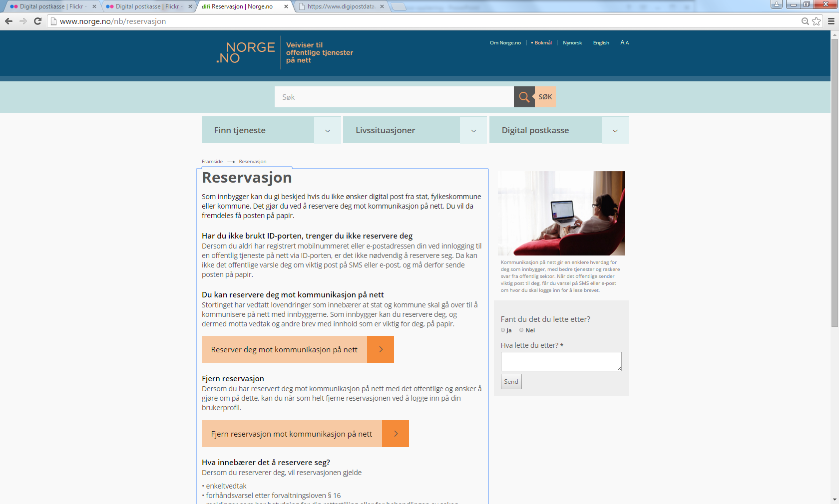The width and height of the screenshot is (839, 504).
Task: Click heading Fjern reservasjon
Action: click(233, 379)
